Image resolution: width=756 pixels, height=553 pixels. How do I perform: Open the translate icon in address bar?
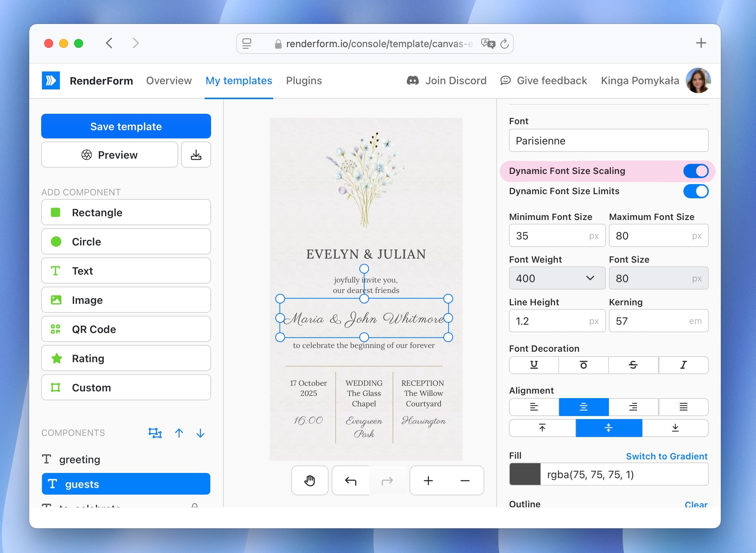pos(488,43)
